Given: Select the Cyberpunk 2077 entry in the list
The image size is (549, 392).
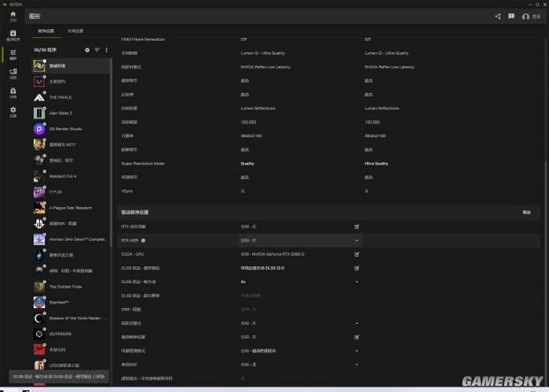Looking at the screenshot, I should pyautogui.click(x=71, y=144).
